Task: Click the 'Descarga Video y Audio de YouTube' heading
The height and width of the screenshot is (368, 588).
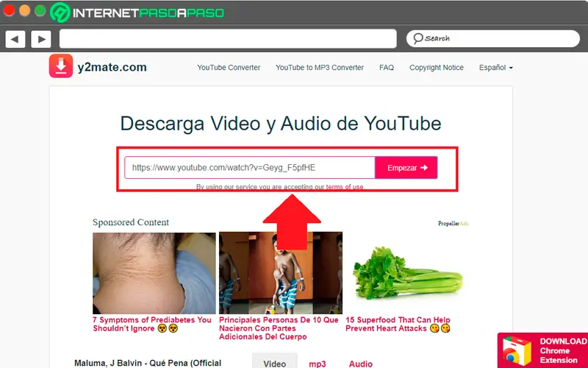Action: pyautogui.click(x=281, y=124)
